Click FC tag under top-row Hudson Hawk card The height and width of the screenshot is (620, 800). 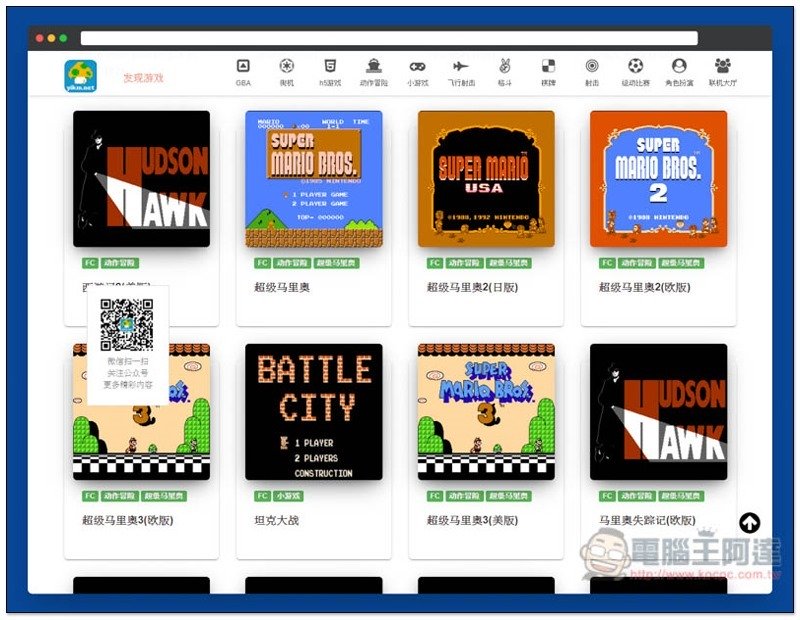tap(90, 263)
